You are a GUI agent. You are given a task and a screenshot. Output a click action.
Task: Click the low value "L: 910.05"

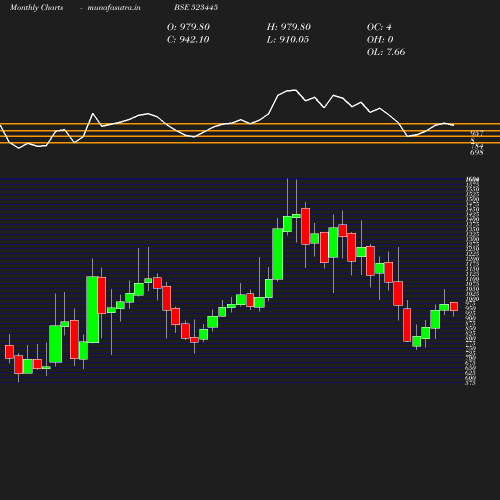[288, 40]
